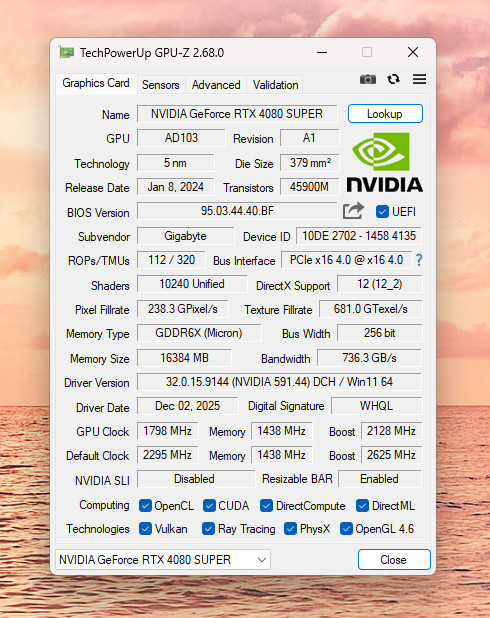The height and width of the screenshot is (618, 490).
Task: Click the Shaders value 10240 Unified
Action: coord(192,284)
